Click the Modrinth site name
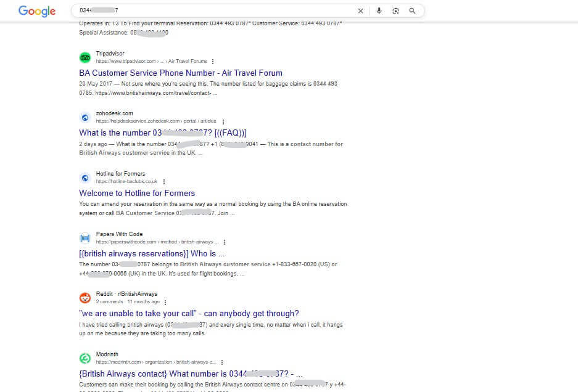The image size is (578, 392). 107,354
